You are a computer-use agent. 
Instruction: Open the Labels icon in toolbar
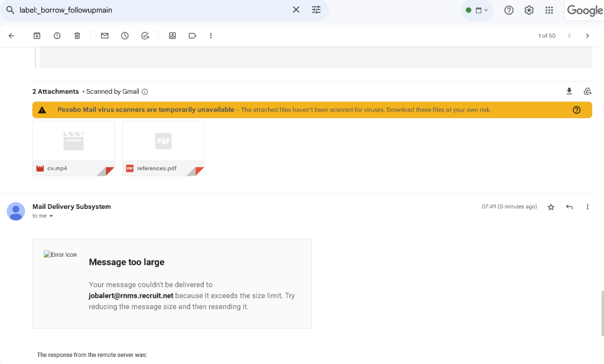tap(192, 36)
